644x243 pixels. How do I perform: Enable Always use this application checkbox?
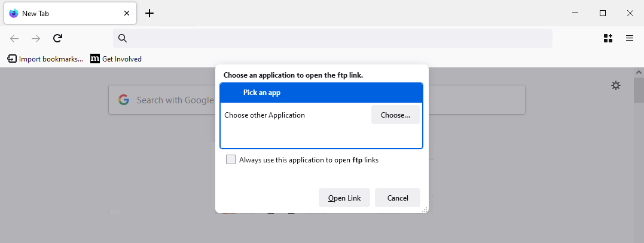pyautogui.click(x=231, y=159)
